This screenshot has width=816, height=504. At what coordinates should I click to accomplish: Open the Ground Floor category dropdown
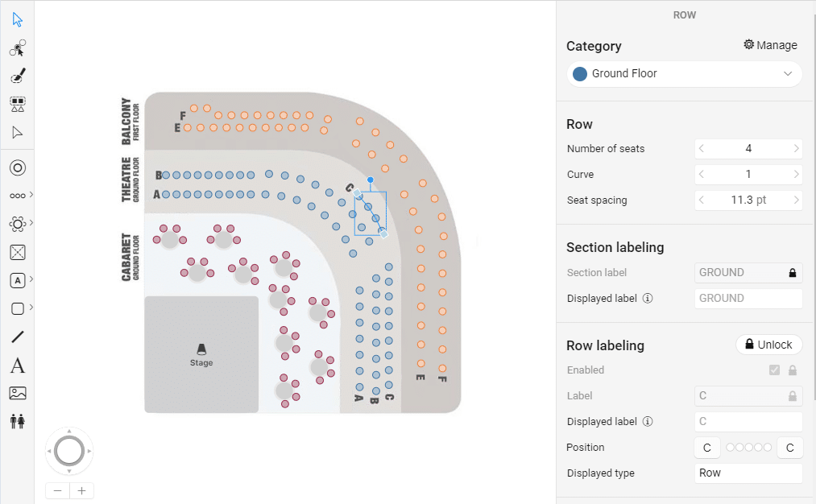[684, 74]
